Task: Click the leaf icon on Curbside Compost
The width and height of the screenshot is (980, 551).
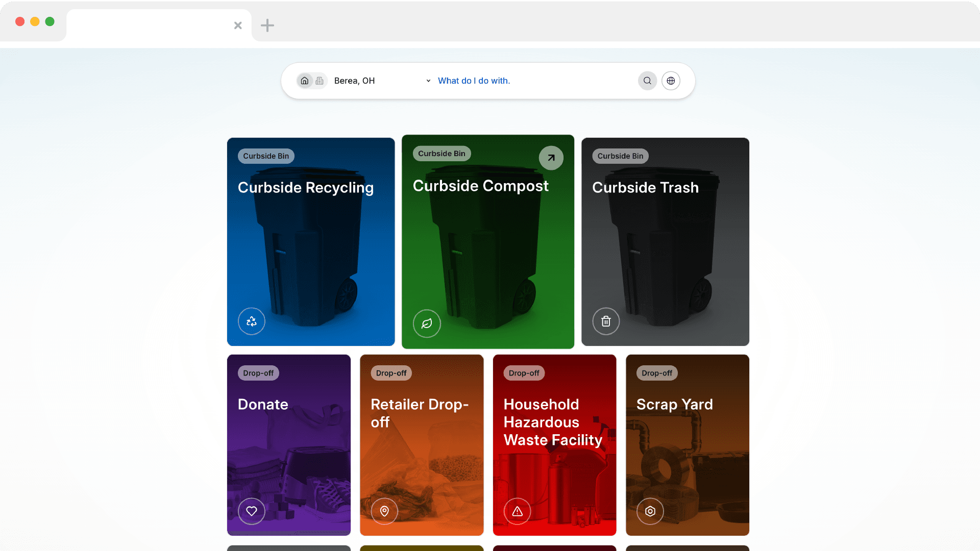Action: pos(427,323)
